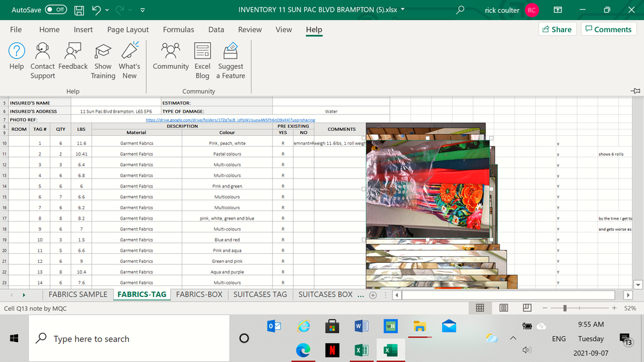This screenshot has width=644, height=362.
Task: Switch to the View tab
Action: pyautogui.click(x=284, y=30)
